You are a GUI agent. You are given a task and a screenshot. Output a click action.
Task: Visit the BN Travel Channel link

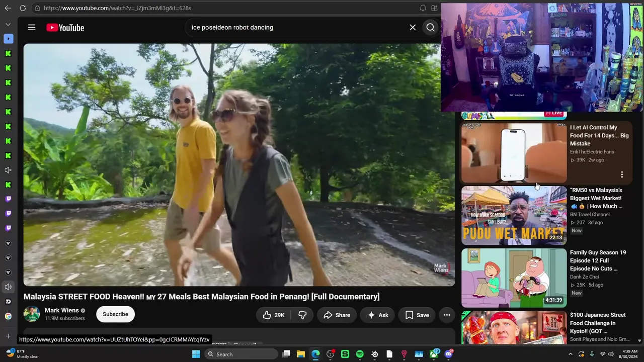point(590,214)
